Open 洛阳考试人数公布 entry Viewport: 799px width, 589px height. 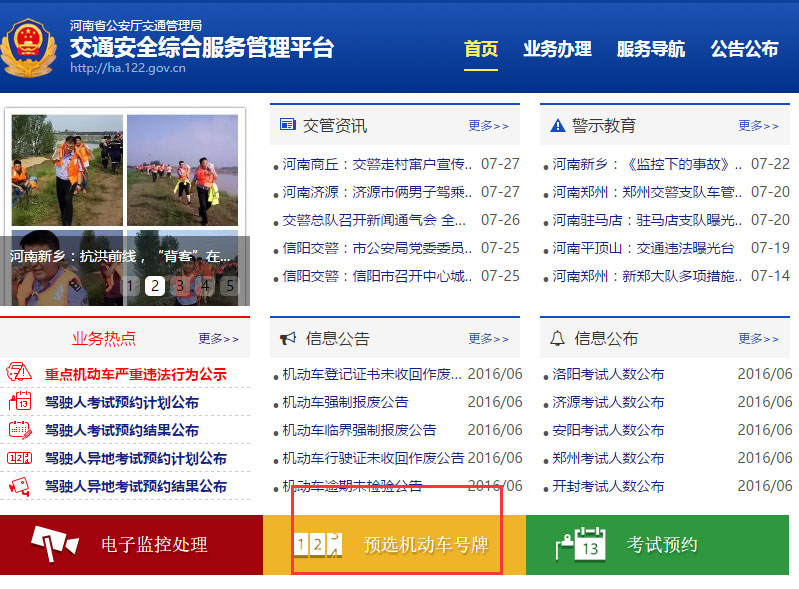point(608,374)
